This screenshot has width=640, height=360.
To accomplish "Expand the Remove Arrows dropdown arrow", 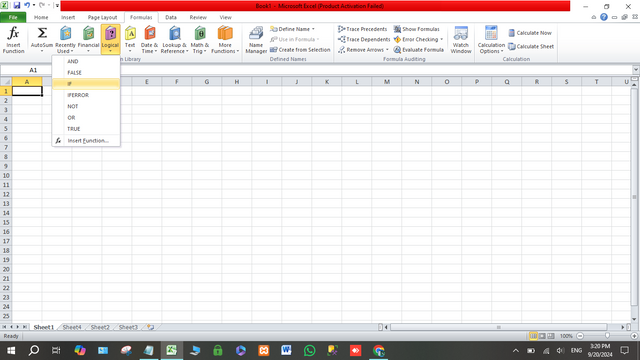I will [x=387, y=50].
